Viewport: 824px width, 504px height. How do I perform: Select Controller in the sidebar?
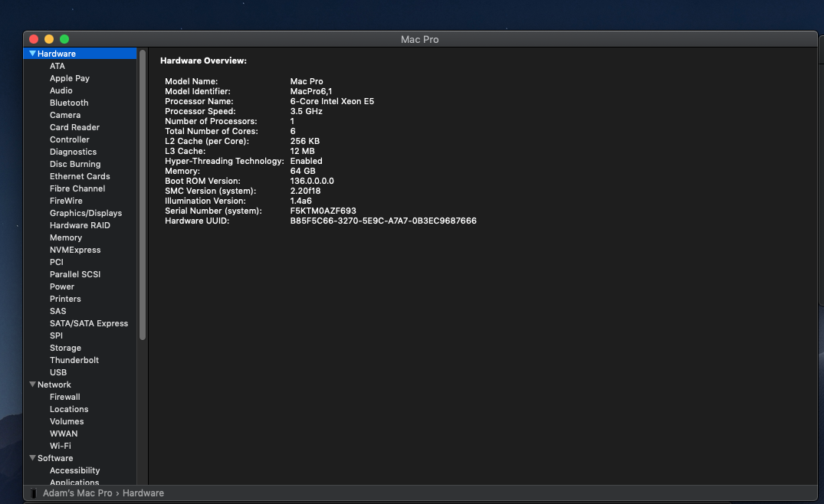[69, 139]
